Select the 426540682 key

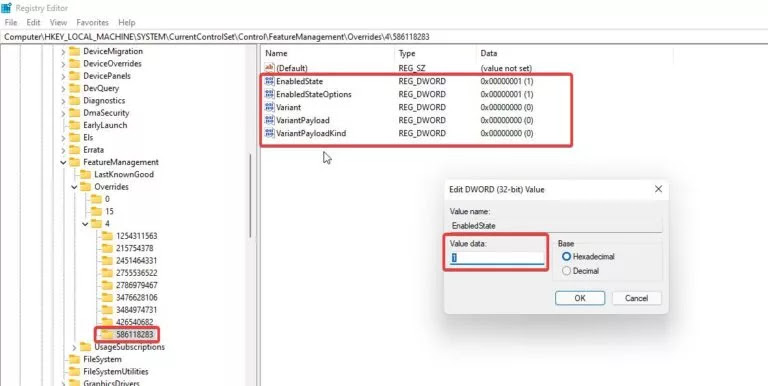[135, 322]
